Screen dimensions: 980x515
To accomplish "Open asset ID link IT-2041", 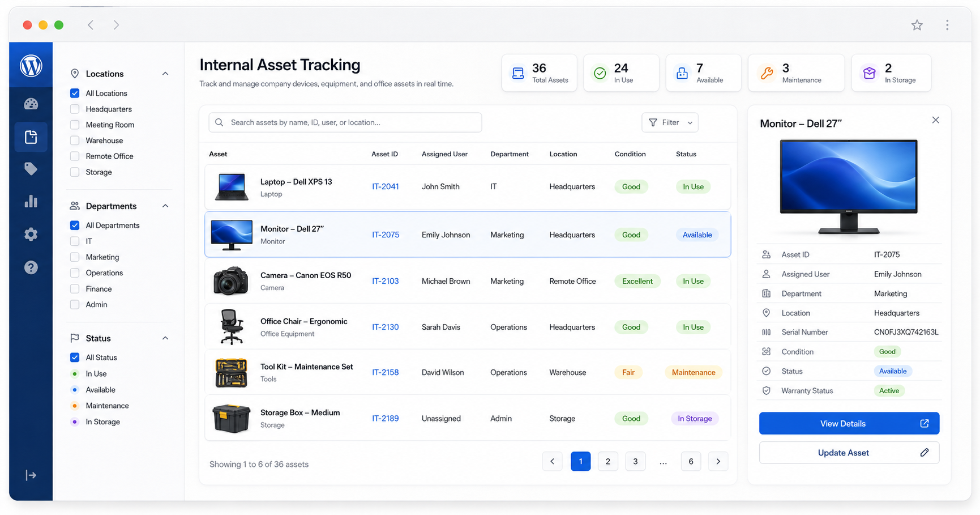I will [x=385, y=186].
